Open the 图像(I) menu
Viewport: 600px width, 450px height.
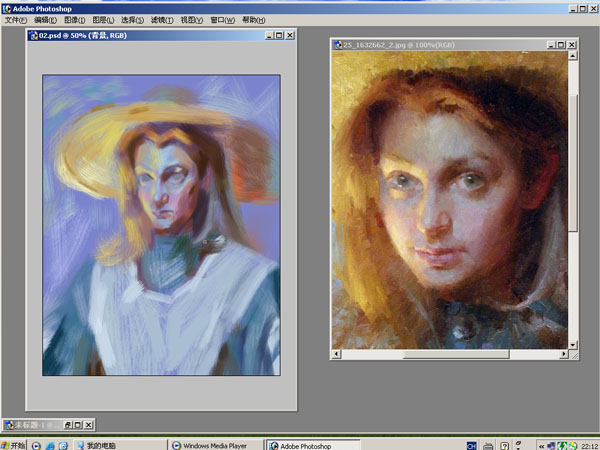click(x=74, y=20)
